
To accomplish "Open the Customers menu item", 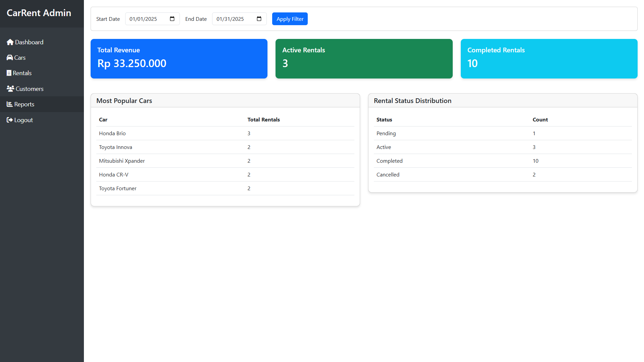I will tap(42, 89).
